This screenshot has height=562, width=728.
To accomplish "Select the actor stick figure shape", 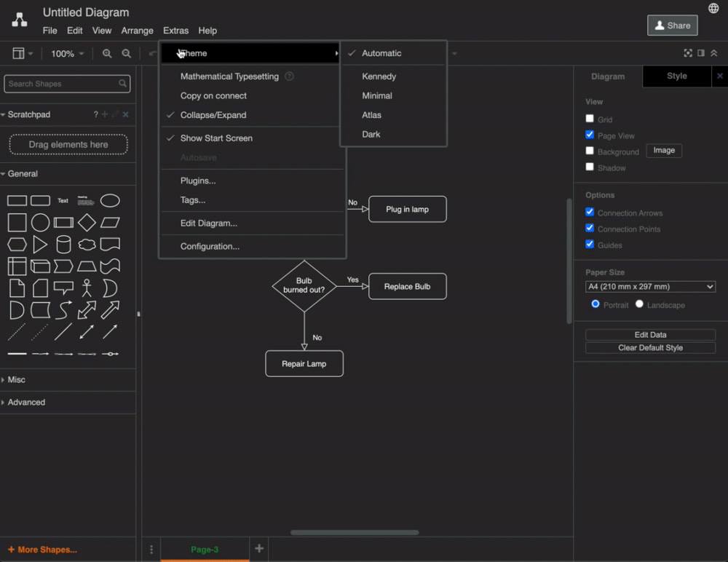I will coord(87,288).
